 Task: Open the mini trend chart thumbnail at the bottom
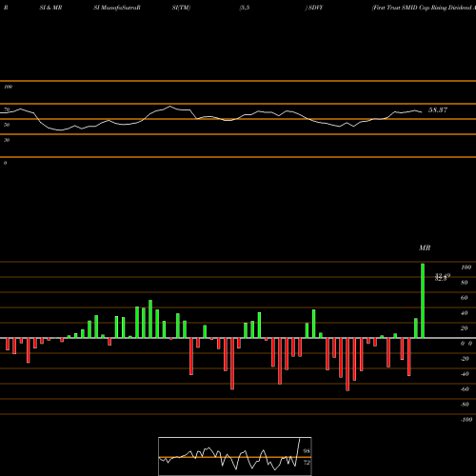point(235,456)
